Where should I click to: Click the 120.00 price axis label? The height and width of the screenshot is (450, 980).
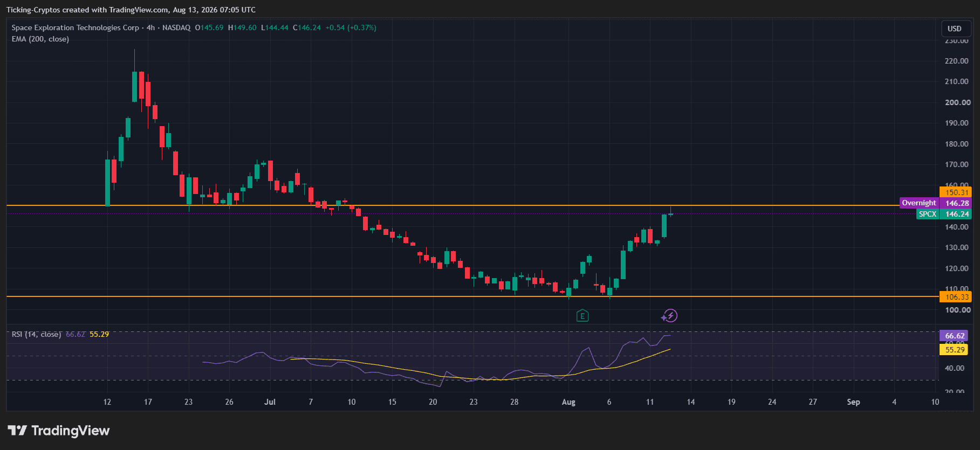957,268
